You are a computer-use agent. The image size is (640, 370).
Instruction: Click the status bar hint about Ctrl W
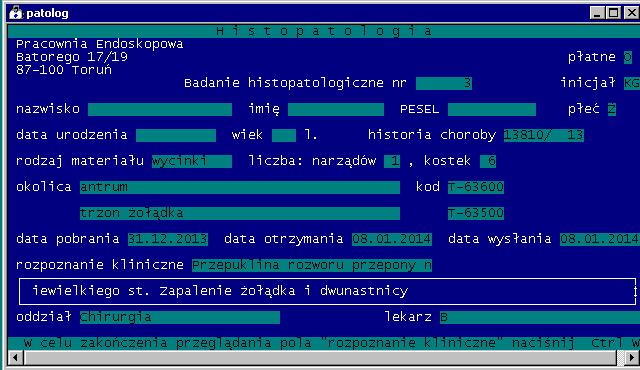click(324, 343)
